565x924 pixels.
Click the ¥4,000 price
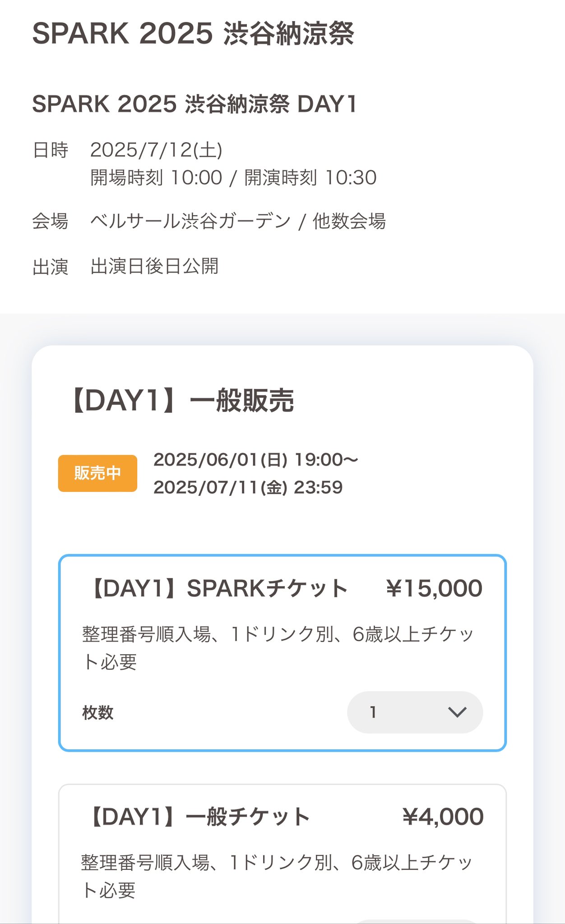pyautogui.click(x=443, y=817)
